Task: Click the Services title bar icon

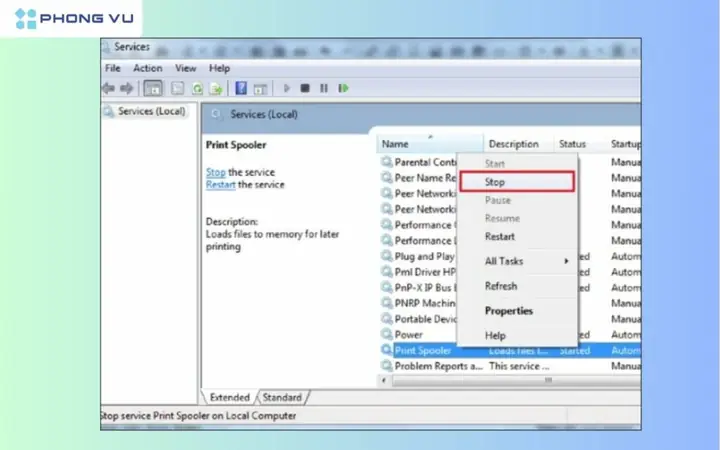Action: pos(106,47)
